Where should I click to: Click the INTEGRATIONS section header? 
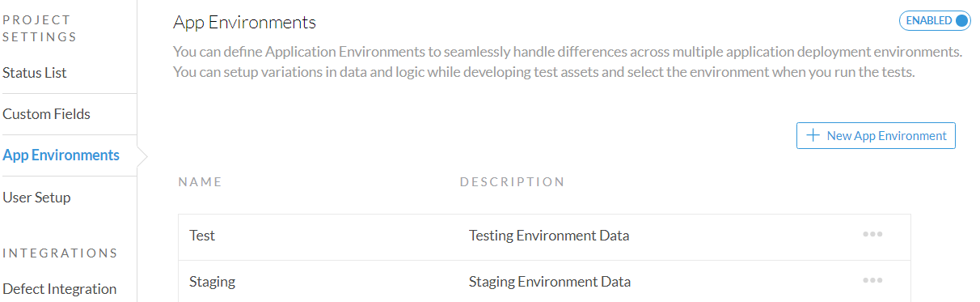click(x=60, y=253)
